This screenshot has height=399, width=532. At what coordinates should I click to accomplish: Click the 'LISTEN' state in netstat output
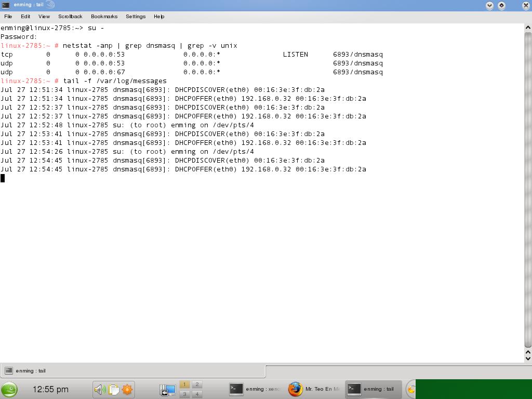tap(296, 54)
